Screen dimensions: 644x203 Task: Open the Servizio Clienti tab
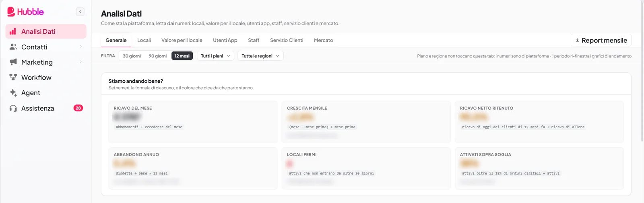click(x=287, y=40)
